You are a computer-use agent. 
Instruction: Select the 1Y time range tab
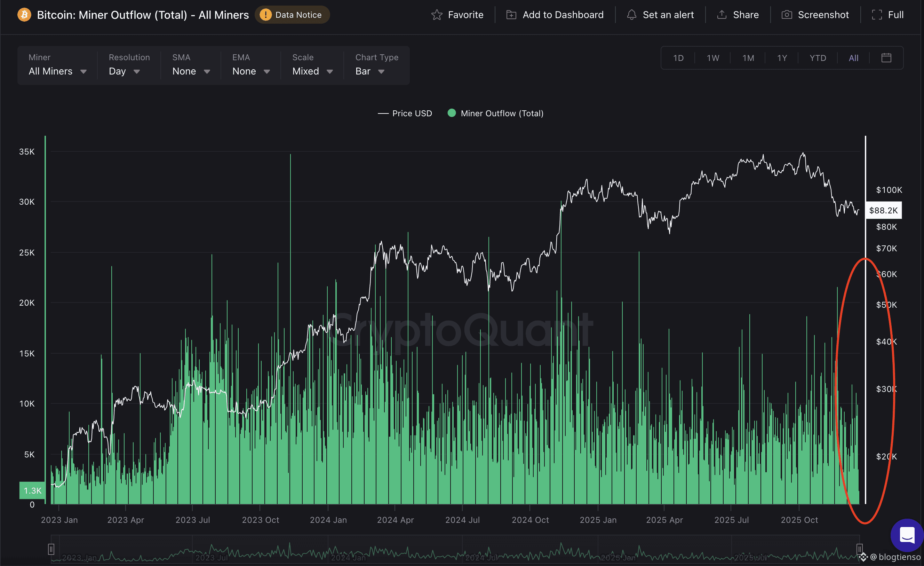[x=782, y=58]
